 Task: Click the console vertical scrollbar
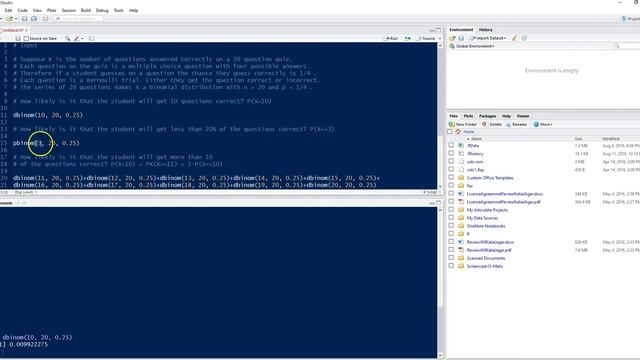440,282
